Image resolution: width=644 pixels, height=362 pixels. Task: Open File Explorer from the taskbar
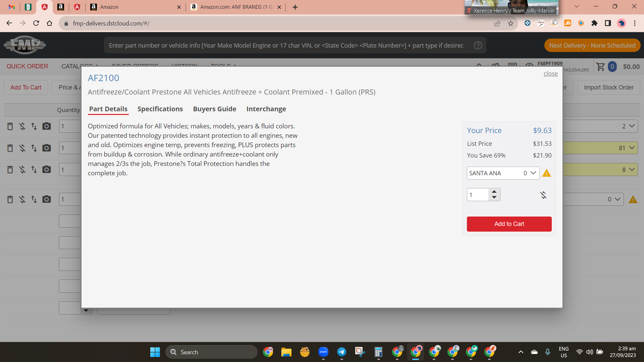click(286, 352)
